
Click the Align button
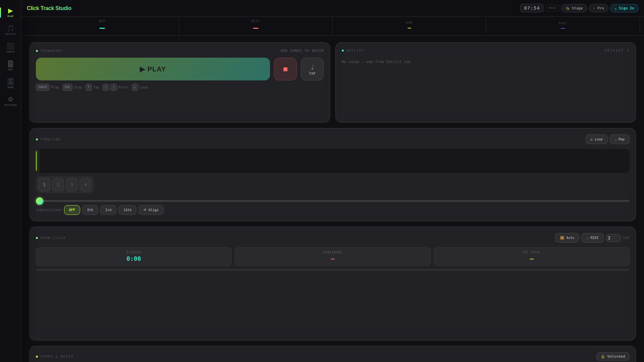coord(151,210)
